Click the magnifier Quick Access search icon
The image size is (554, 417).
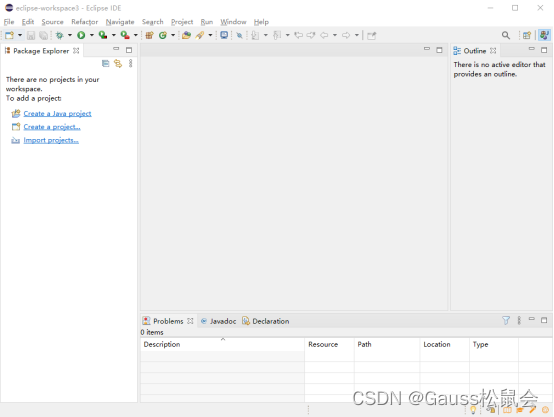(506, 35)
